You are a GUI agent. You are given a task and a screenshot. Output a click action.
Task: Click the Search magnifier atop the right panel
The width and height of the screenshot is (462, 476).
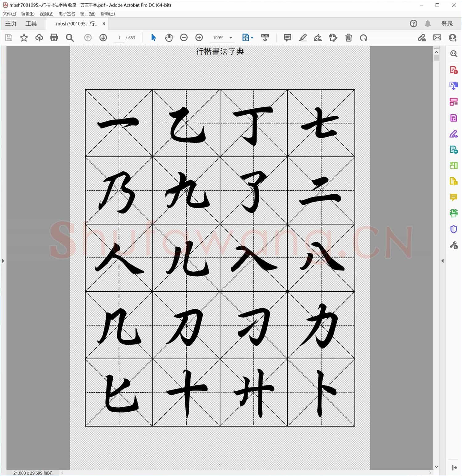point(453,54)
